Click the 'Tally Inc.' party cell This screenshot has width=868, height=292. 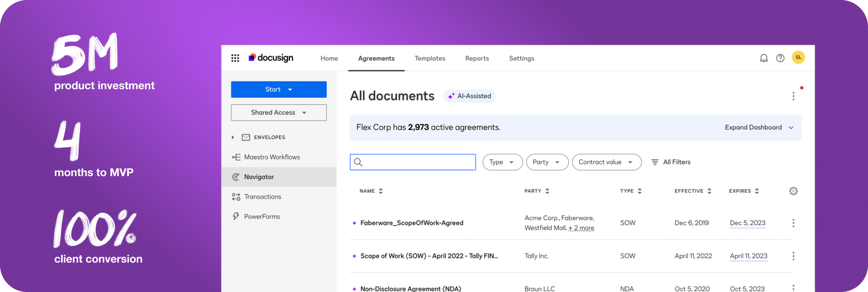[x=537, y=256]
